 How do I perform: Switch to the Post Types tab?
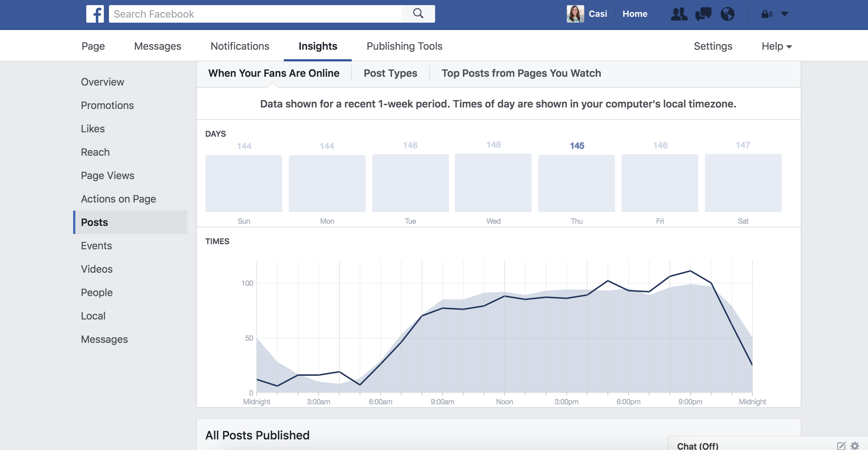(x=390, y=73)
